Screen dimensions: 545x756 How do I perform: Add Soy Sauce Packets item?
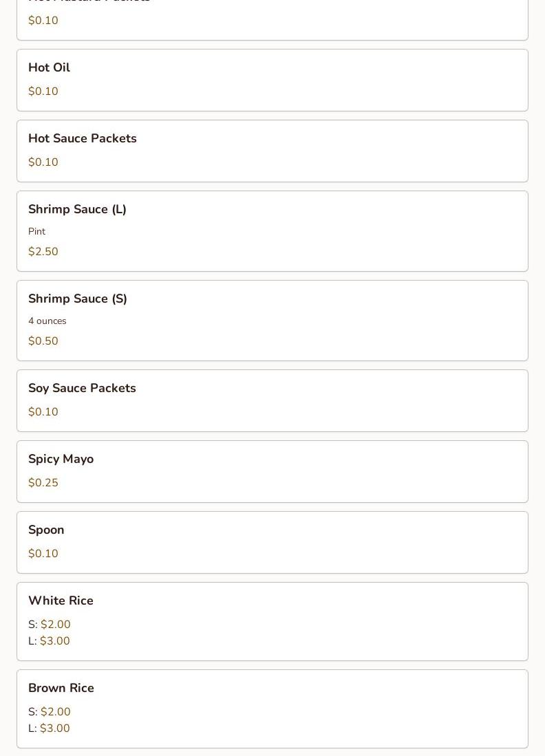coord(272,400)
